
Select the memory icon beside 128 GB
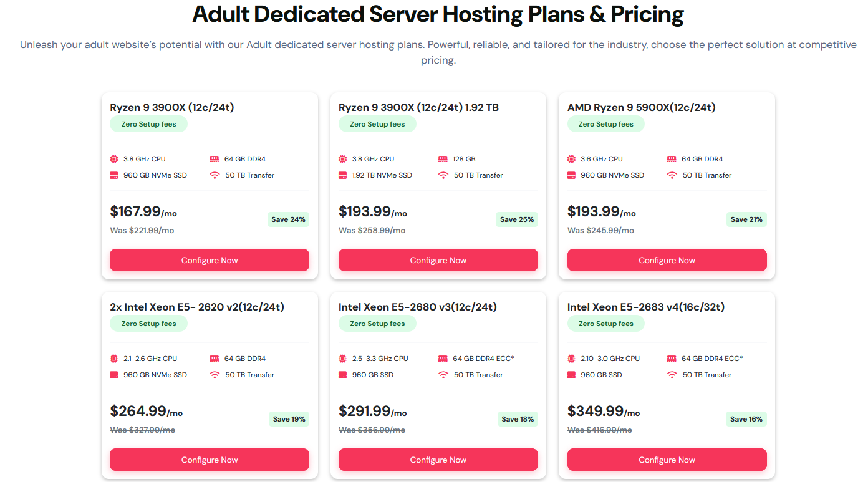coord(443,159)
